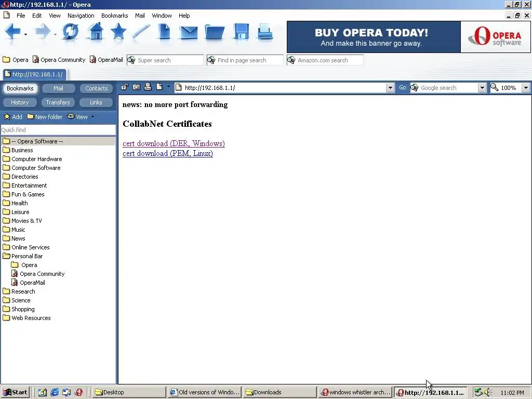Screen dimensions: 532x399
Task: Click the Back arrow toolbar icon
Action: [x=13, y=32]
